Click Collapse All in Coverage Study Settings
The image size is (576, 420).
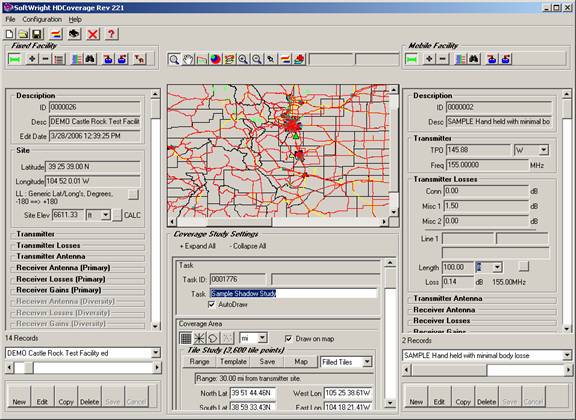click(x=248, y=246)
